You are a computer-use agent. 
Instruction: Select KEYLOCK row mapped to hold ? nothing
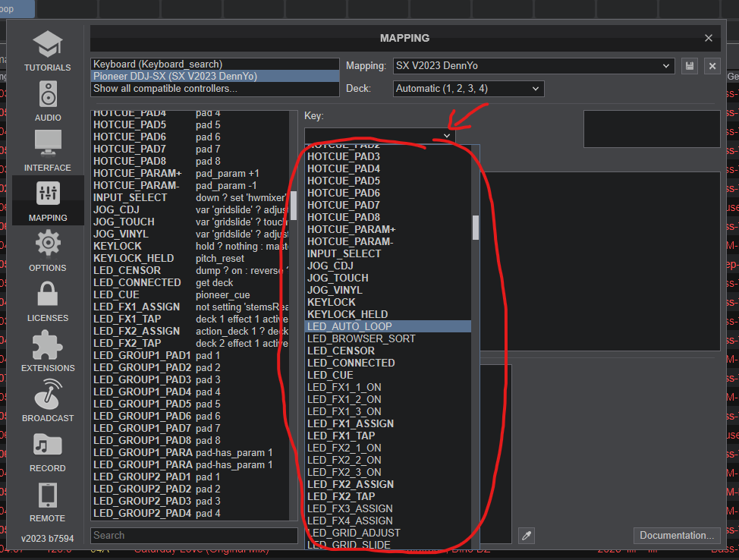pyautogui.click(x=190, y=246)
